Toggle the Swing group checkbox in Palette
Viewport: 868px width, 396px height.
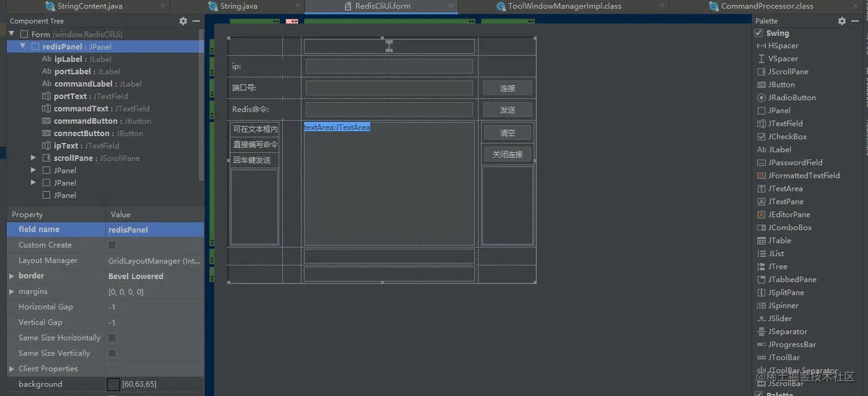tap(759, 33)
